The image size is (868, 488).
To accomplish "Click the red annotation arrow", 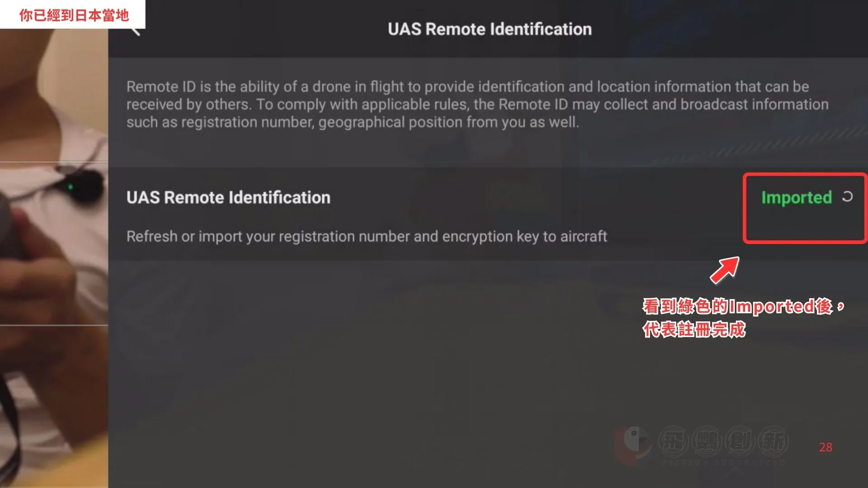I will click(x=724, y=270).
